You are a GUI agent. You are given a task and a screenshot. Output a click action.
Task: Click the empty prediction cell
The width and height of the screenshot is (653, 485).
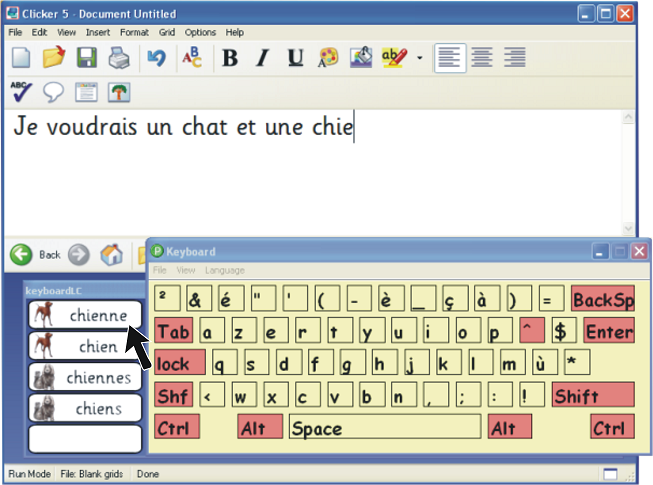click(x=85, y=439)
